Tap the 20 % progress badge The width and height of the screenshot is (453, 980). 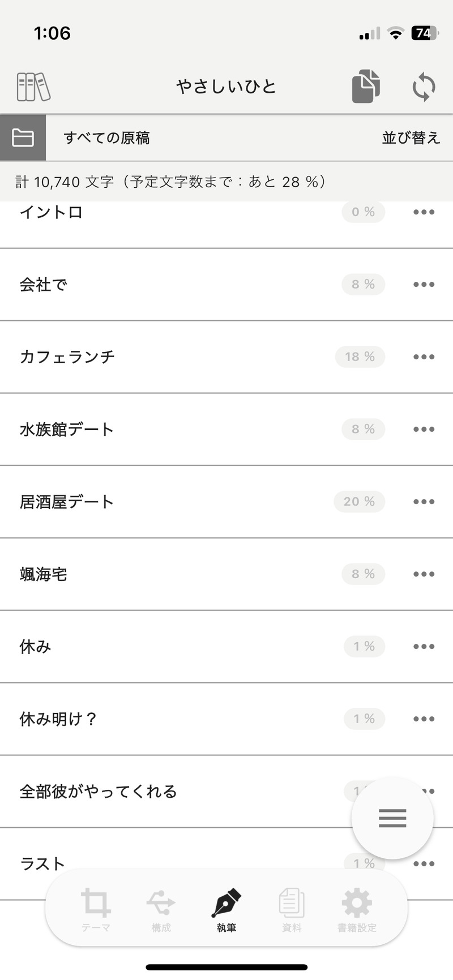(359, 502)
